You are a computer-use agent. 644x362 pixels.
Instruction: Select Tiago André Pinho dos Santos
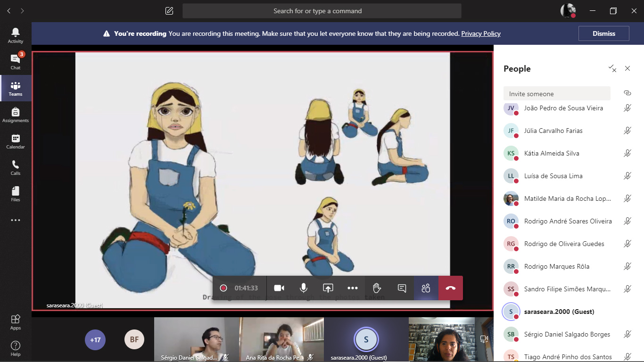coord(567,356)
